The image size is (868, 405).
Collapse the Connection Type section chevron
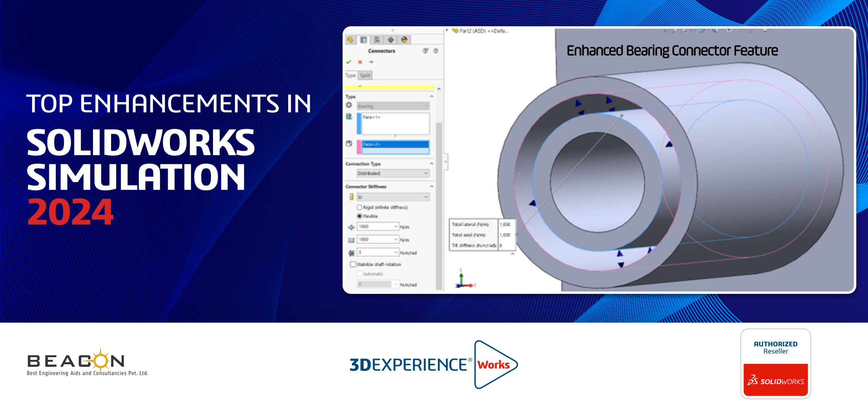pos(432,164)
